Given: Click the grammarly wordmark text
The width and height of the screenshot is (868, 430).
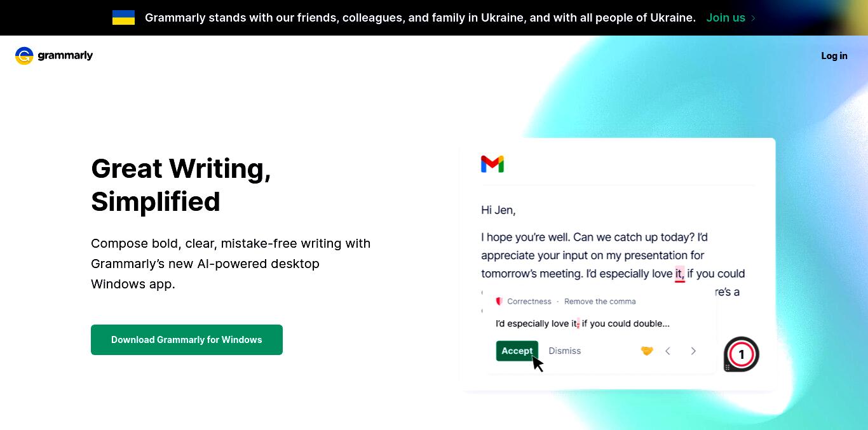Looking at the screenshot, I should click(x=65, y=56).
